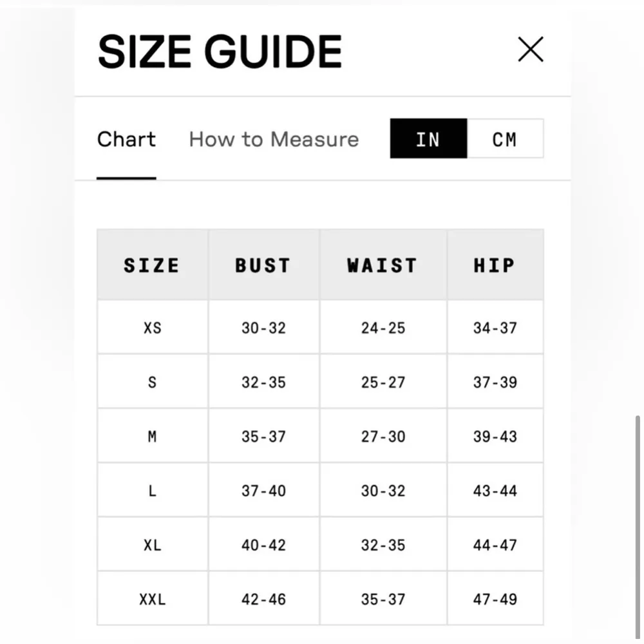Click the M waist value 27-30
The width and height of the screenshot is (644, 644).
tap(383, 437)
